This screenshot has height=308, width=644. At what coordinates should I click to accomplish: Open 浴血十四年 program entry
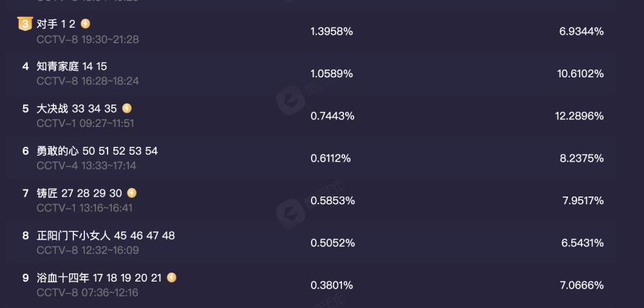99,278
